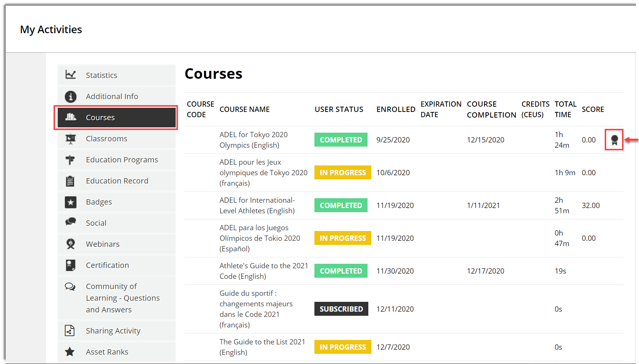Click the EXPIRATION DATE column header

(441, 109)
